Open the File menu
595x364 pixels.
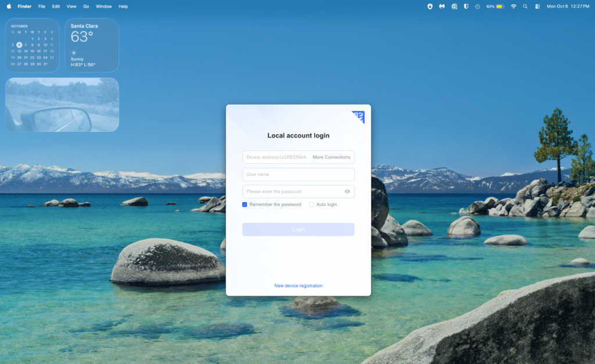click(42, 6)
